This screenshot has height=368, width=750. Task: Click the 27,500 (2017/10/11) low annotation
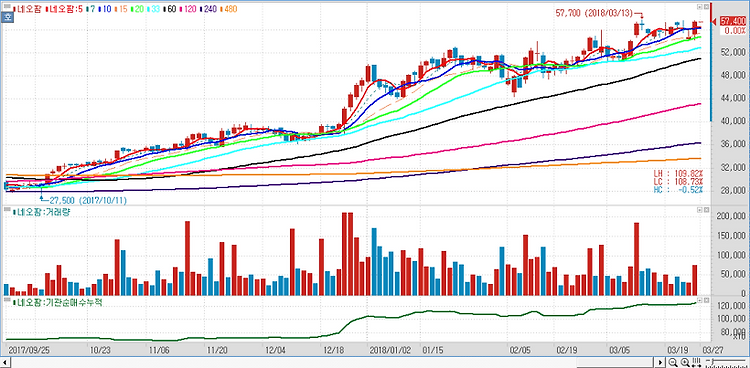[x=88, y=200]
